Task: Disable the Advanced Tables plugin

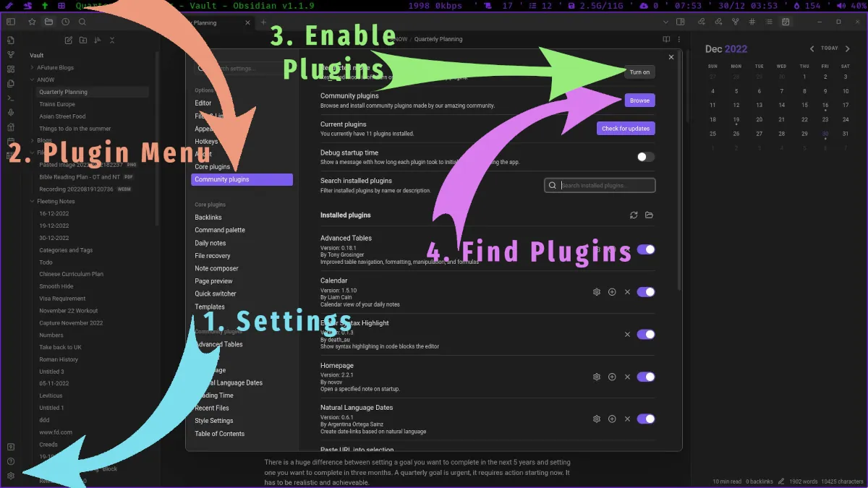Action: [x=646, y=249]
